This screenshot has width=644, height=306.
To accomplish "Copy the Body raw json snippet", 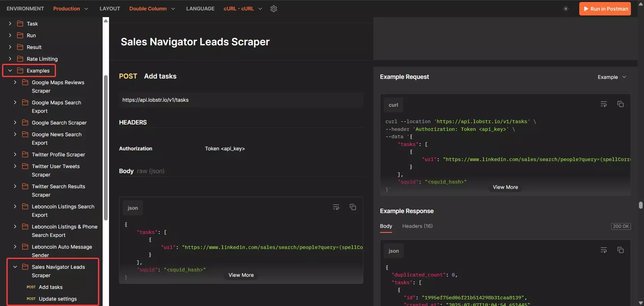I will [353, 207].
